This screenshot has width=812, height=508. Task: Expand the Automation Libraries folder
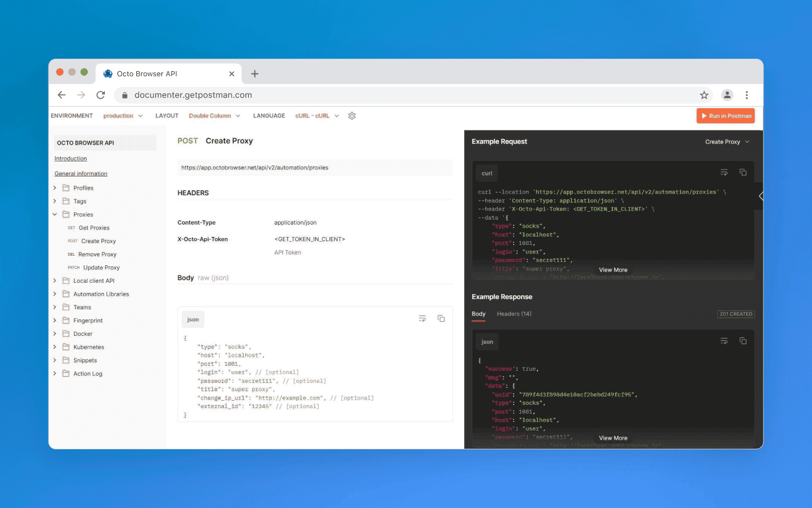point(55,294)
